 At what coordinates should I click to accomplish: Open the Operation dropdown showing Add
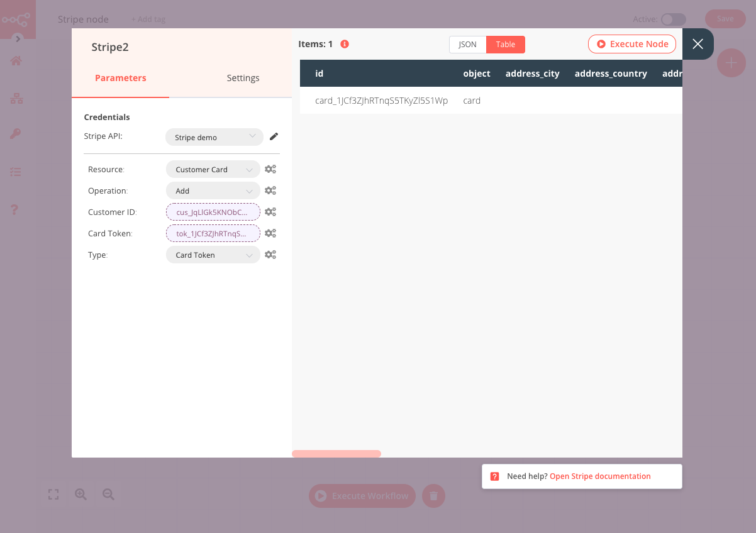click(213, 191)
